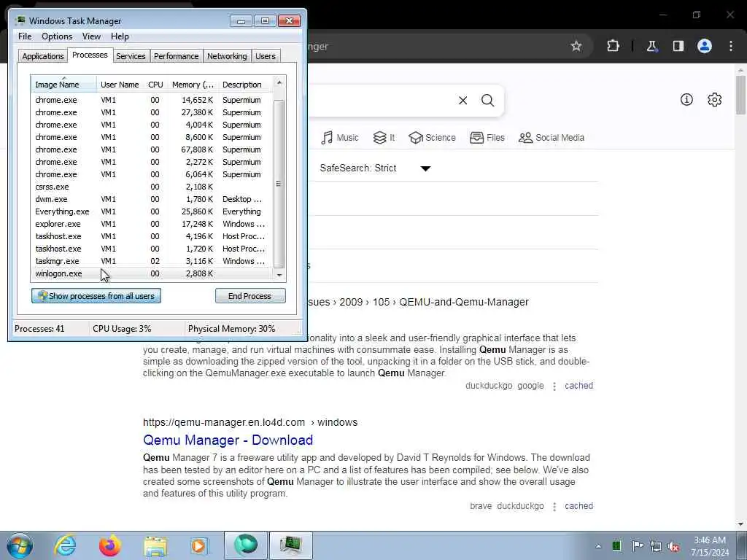The height and width of the screenshot is (560, 747).
Task: Open the user profile avatar icon
Action: (704, 46)
